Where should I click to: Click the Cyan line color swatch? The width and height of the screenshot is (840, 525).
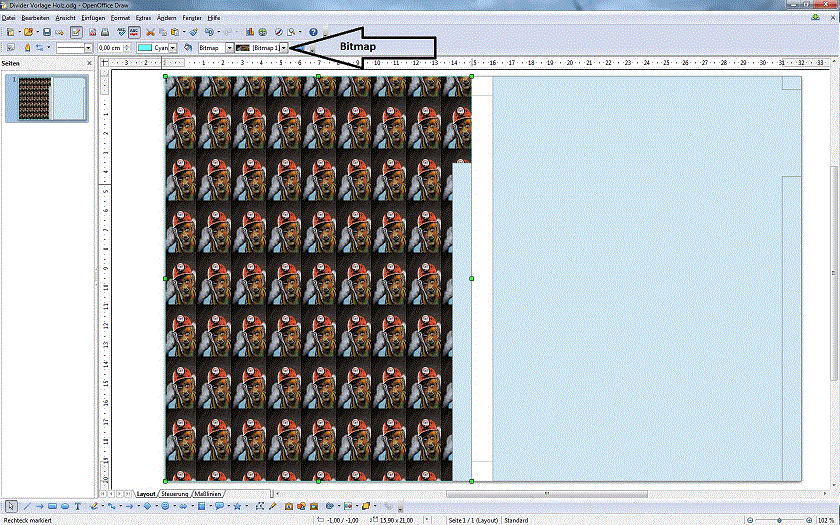(153, 47)
